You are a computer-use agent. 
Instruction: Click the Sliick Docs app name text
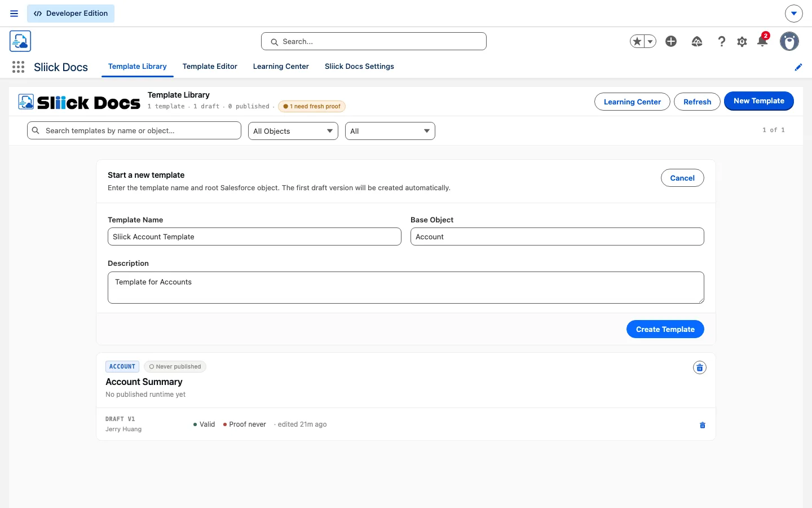point(61,67)
